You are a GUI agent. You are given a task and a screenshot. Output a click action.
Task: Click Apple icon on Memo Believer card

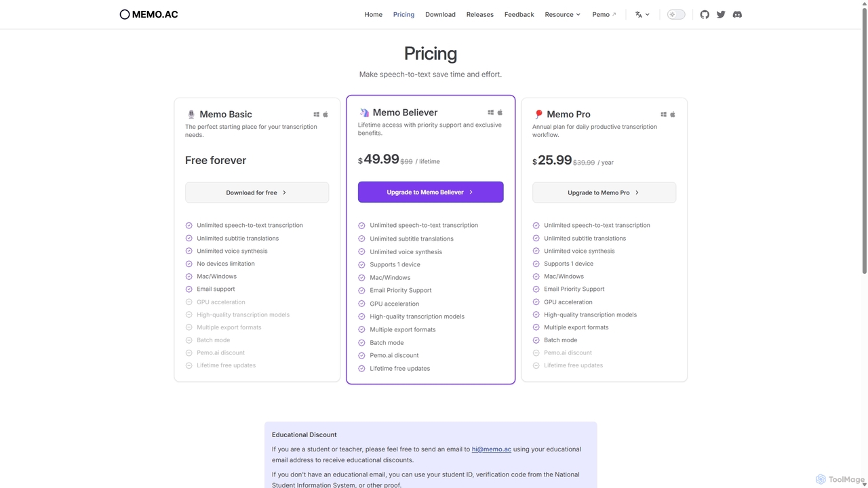[500, 113]
